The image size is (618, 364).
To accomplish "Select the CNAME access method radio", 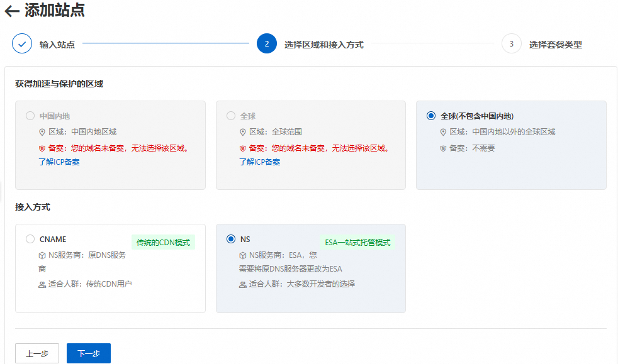I will (30, 239).
